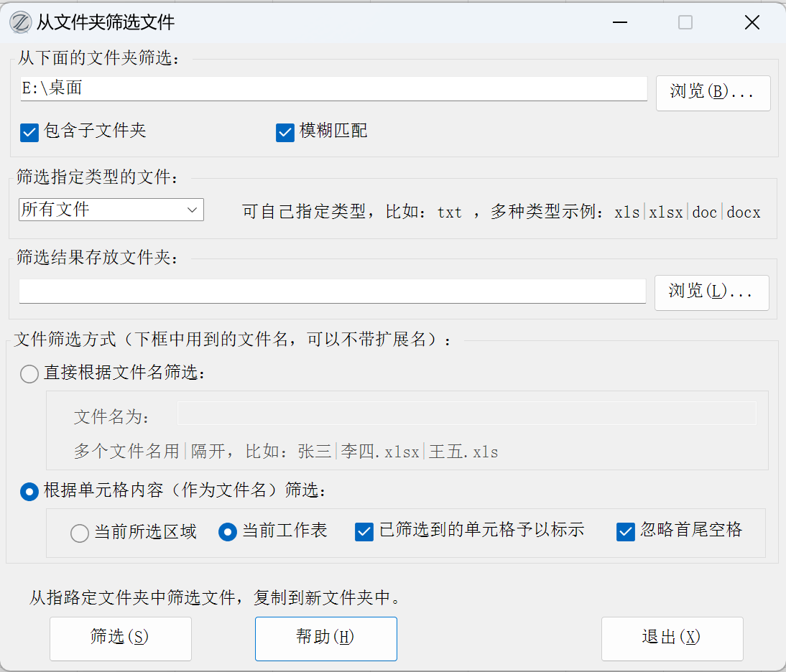Click the dropdown arrow of file type combo
Image resolution: width=786 pixels, height=672 pixels.
pos(192,210)
